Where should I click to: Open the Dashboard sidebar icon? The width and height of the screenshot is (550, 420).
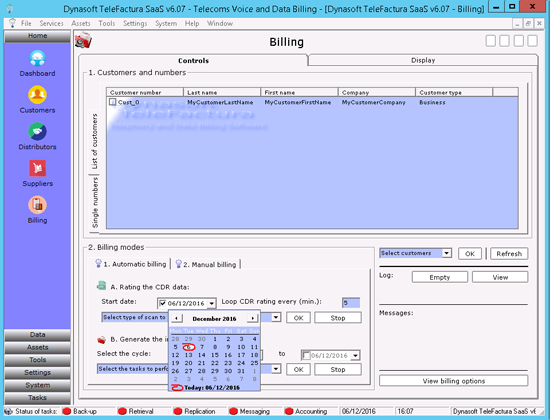(37, 59)
